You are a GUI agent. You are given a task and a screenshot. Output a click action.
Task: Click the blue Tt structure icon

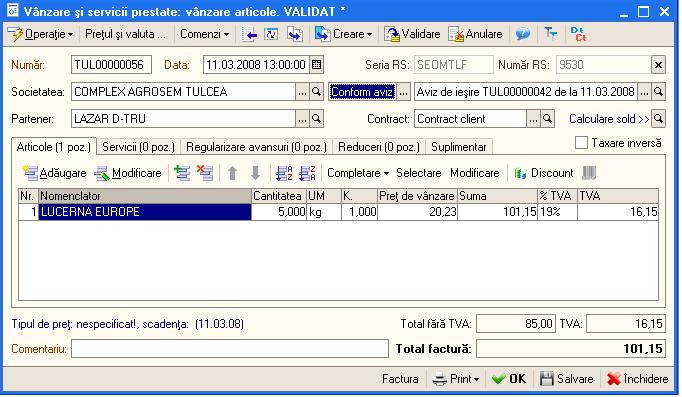click(551, 33)
